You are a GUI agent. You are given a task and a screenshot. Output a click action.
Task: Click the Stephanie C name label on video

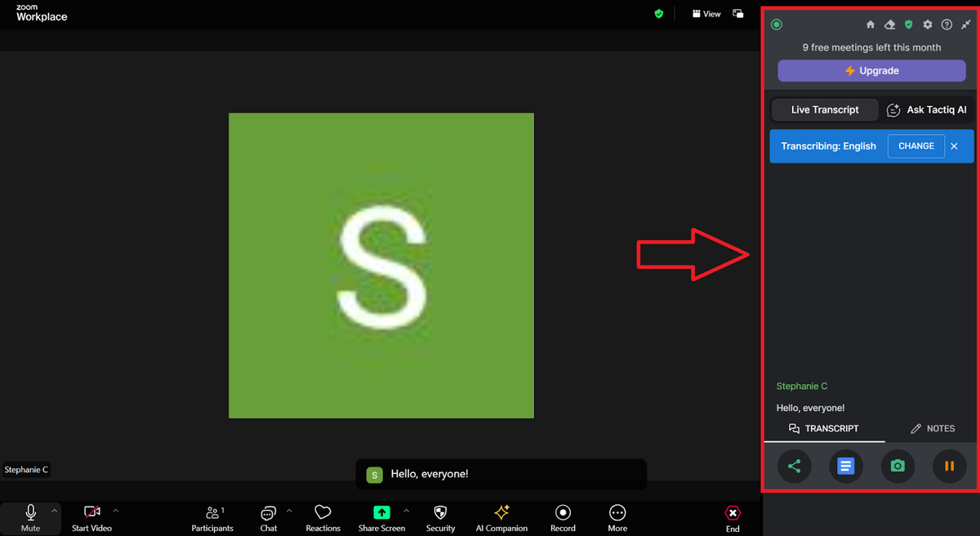click(x=26, y=470)
